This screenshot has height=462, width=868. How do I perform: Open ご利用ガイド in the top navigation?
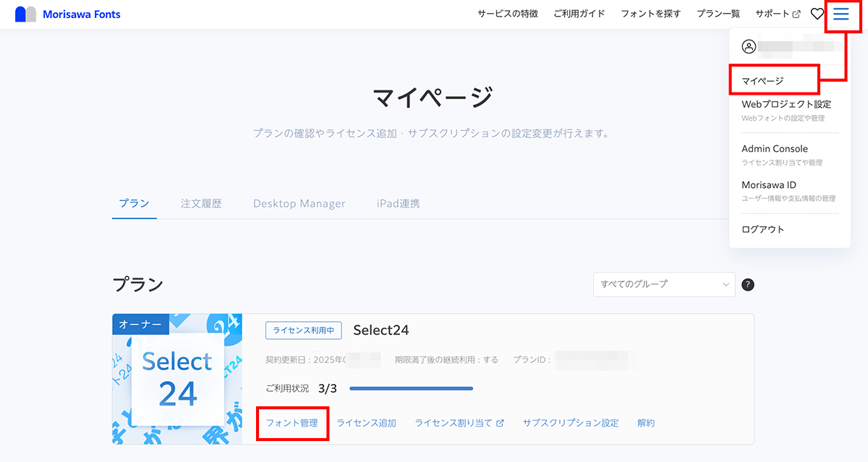coord(579,14)
